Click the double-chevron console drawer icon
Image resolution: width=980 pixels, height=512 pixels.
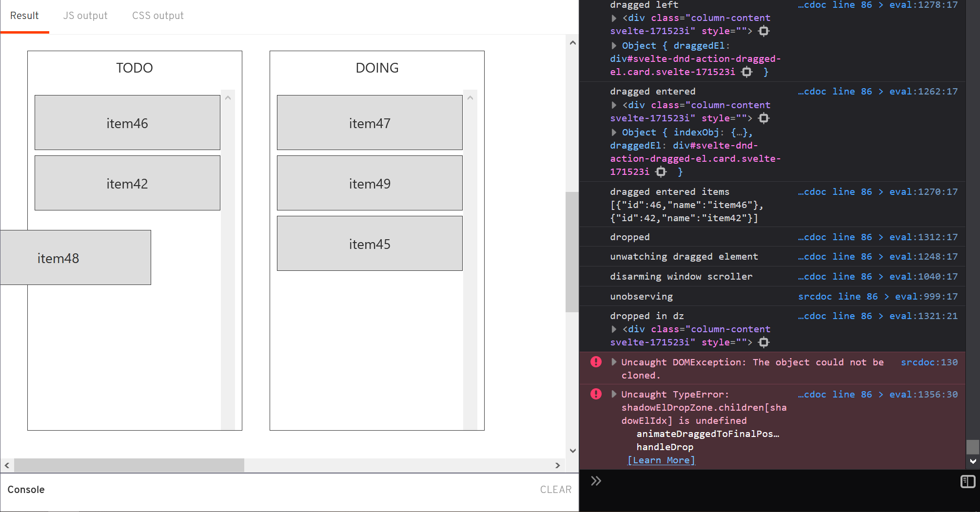pyautogui.click(x=596, y=481)
